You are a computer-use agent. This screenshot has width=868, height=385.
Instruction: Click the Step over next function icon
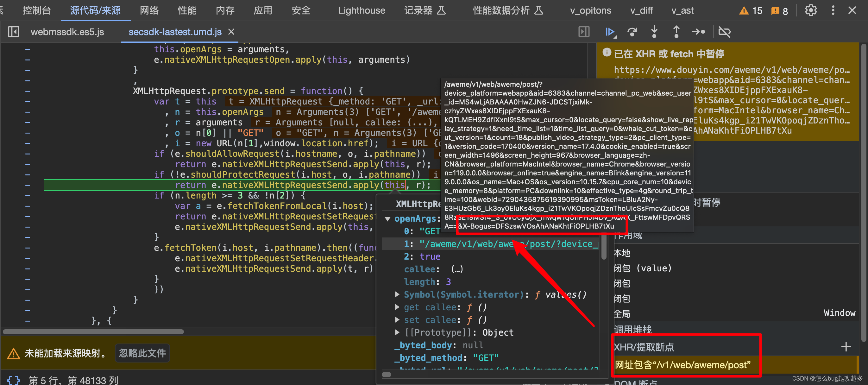[x=632, y=32]
